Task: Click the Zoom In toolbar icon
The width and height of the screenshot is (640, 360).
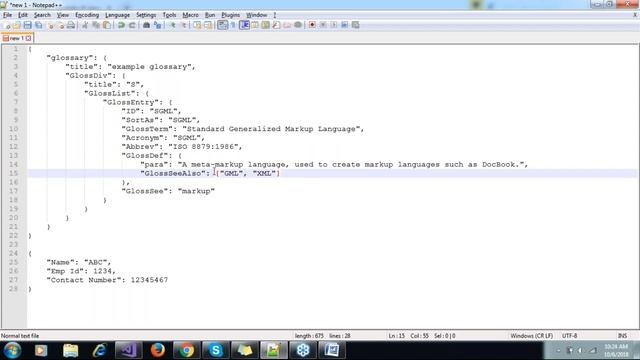Action: (172, 25)
